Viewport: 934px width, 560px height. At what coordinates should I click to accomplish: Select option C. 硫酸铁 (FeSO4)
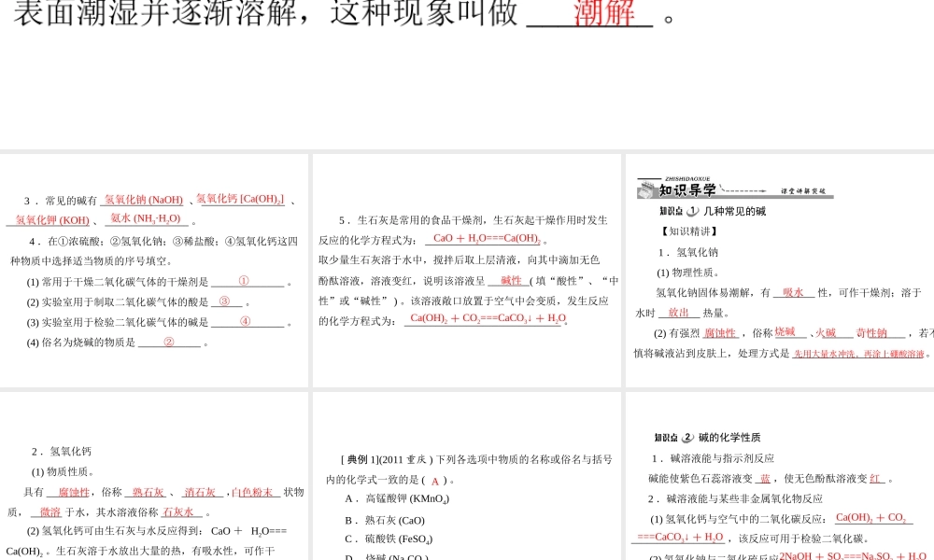click(389, 539)
